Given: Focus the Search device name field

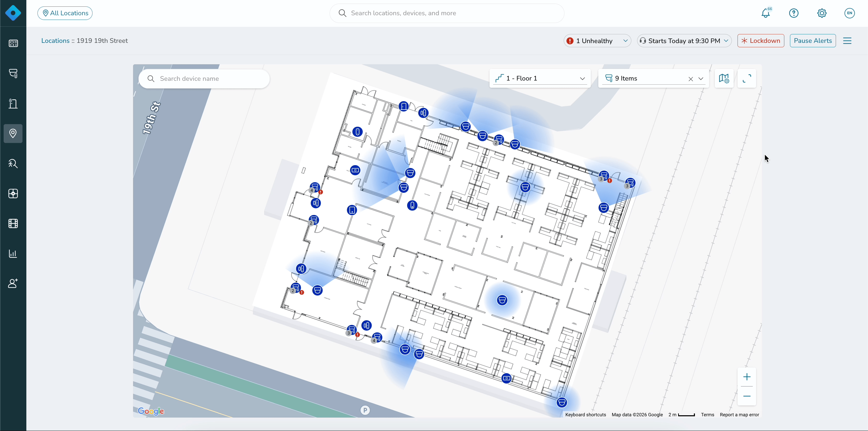Looking at the screenshot, I should 204,79.
